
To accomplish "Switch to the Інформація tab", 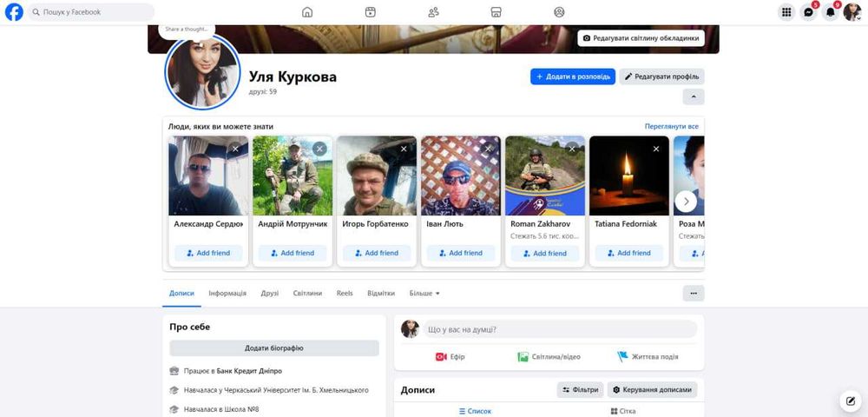I will [x=227, y=294].
